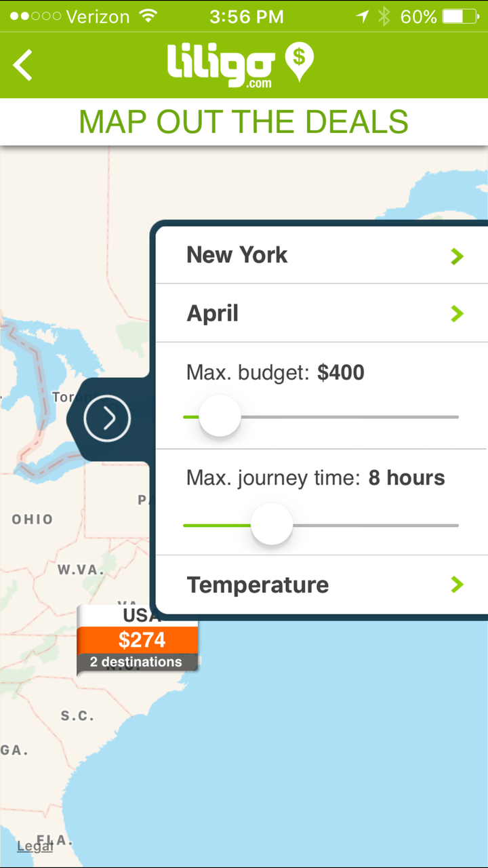Open the New York departure selector
This screenshot has height=868, width=488.
point(237,255)
